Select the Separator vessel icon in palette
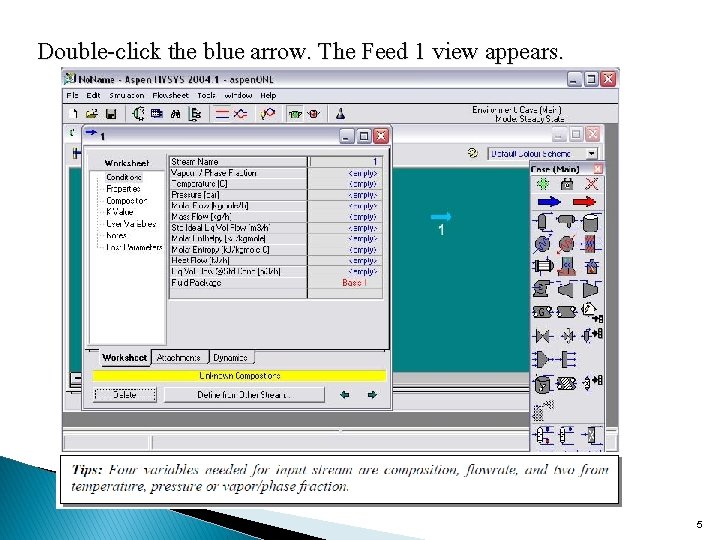The image size is (720, 540). pos(543,222)
